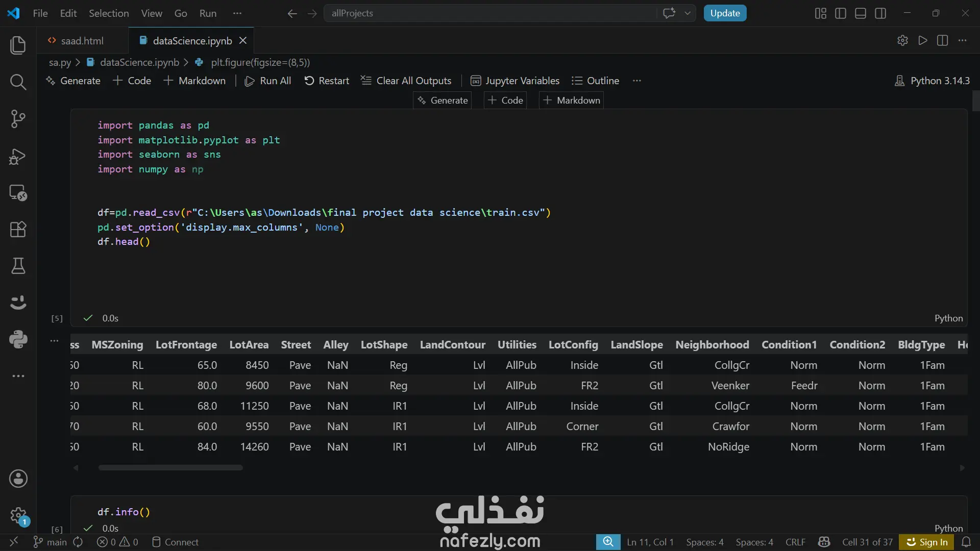Click the notebook vertical scrollbar thumb
This screenshot has height=551, width=980.
click(x=976, y=101)
